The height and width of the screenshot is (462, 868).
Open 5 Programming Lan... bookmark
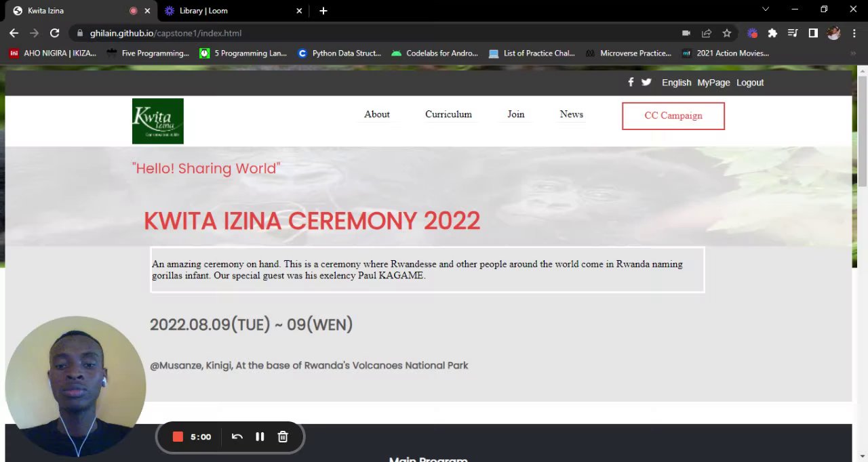[x=243, y=53]
